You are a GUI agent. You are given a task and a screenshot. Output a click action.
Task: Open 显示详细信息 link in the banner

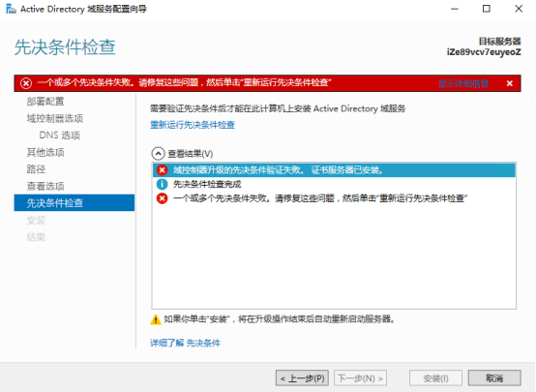coord(463,83)
